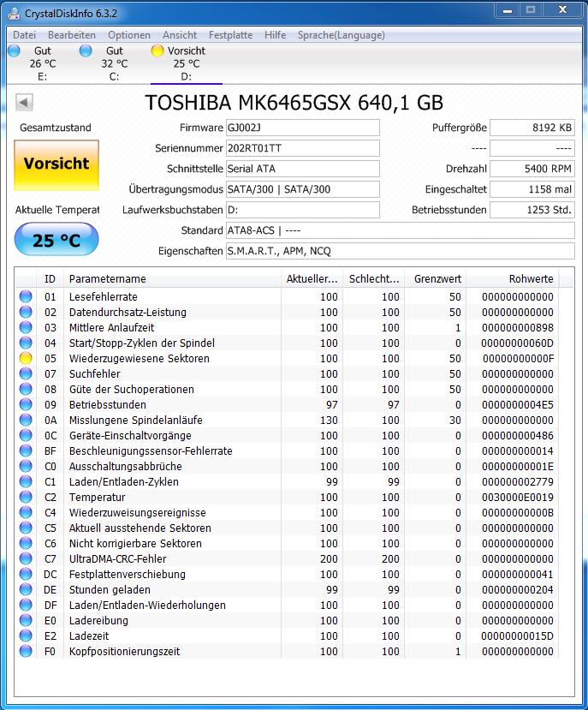Image resolution: width=588 pixels, height=710 pixels.
Task: Click status icon for Stunden geladen
Action: coord(26,588)
